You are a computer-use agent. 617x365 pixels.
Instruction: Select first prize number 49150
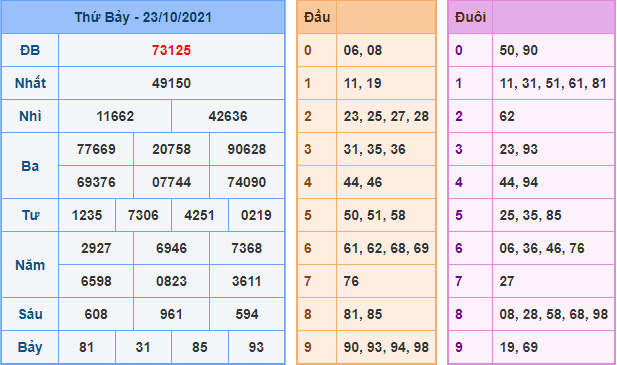click(171, 83)
